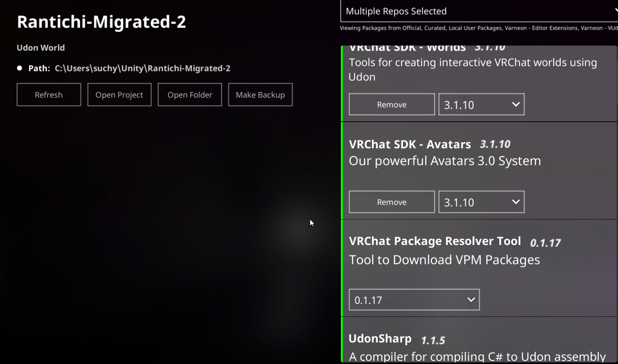This screenshot has width=618, height=364.
Task: Click the Rantichi-Migrated-2 project title
Action: pos(101,22)
